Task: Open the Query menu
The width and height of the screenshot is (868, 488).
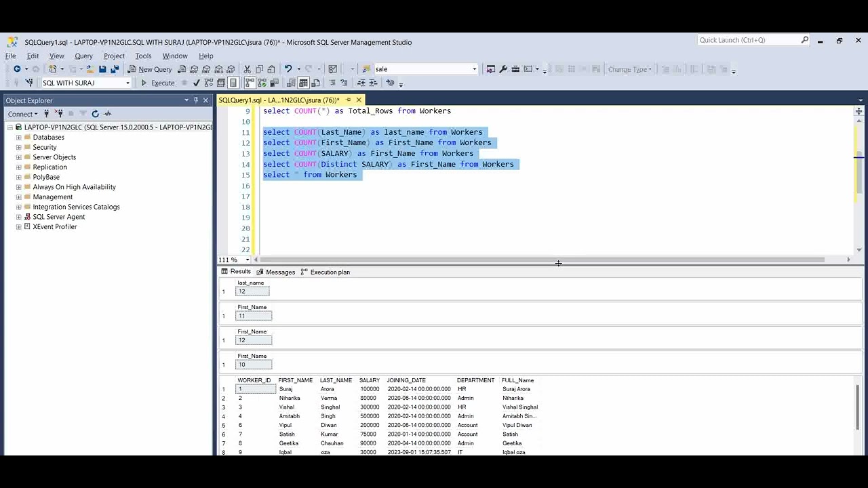Action: (83, 56)
